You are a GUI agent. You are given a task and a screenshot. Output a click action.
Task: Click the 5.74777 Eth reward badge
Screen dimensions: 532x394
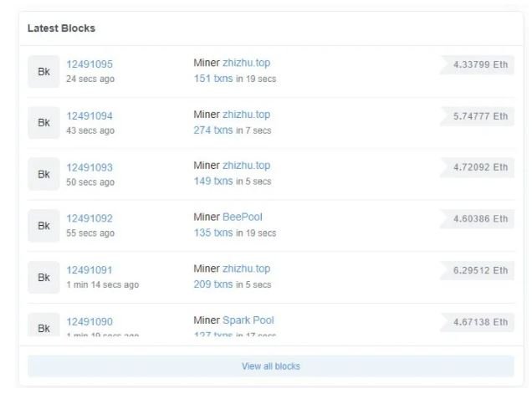tap(477, 116)
